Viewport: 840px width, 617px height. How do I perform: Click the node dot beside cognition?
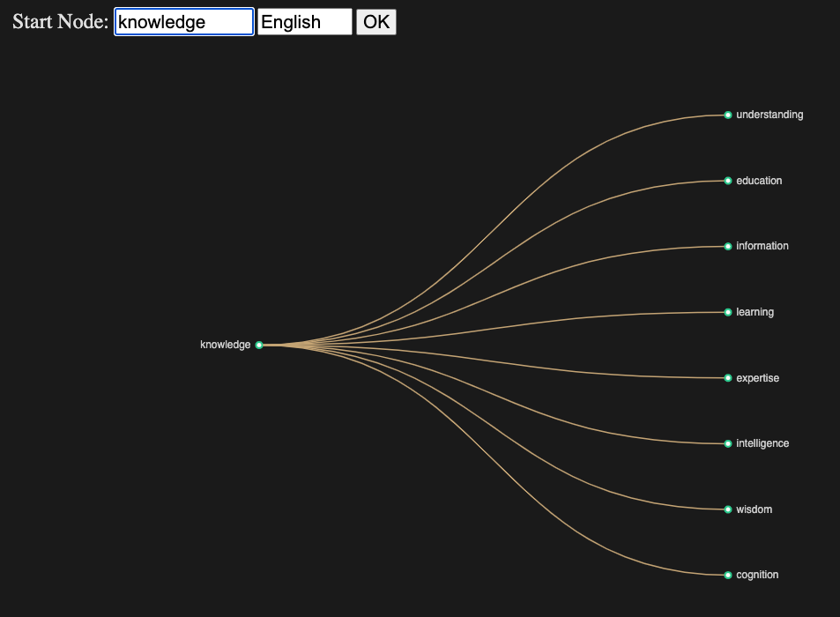click(x=728, y=576)
